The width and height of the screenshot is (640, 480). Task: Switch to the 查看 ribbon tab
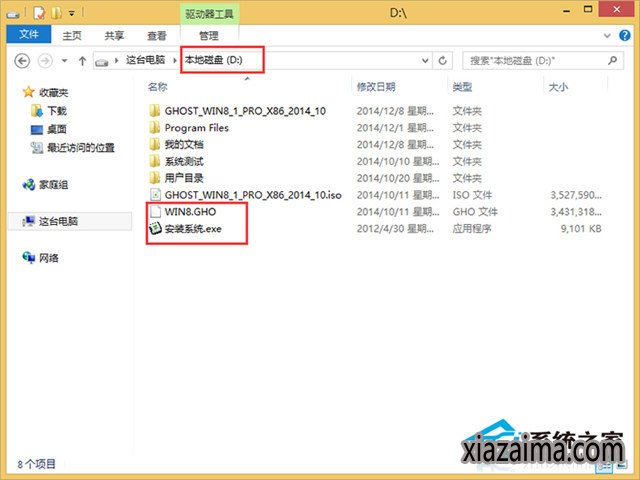157,36
